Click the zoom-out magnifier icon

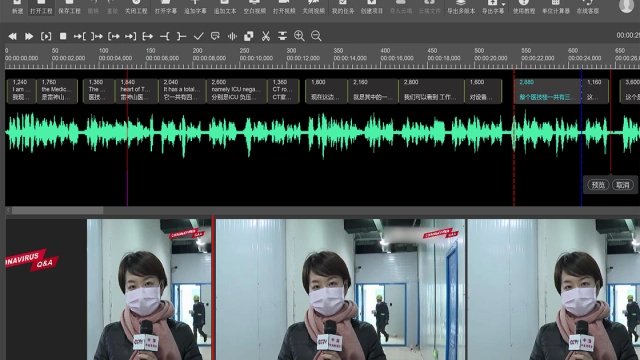316,36
